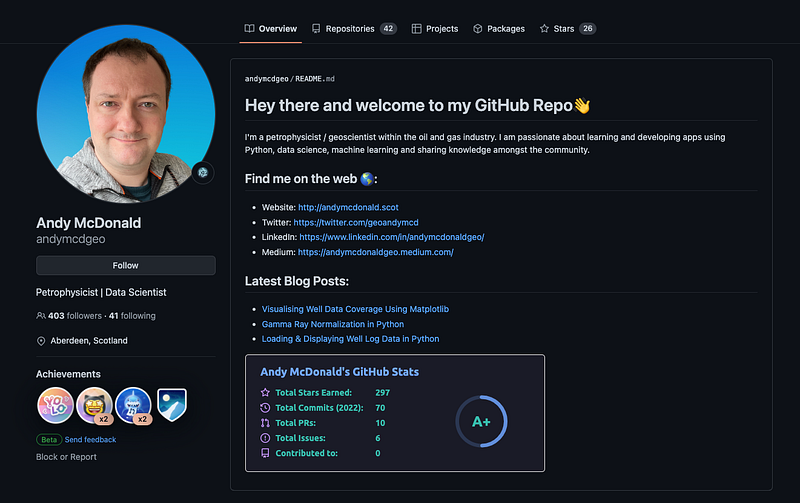Click the A+ rank progress circle
This screenshot has width=800, height=503.
click(x=481, y=421)
